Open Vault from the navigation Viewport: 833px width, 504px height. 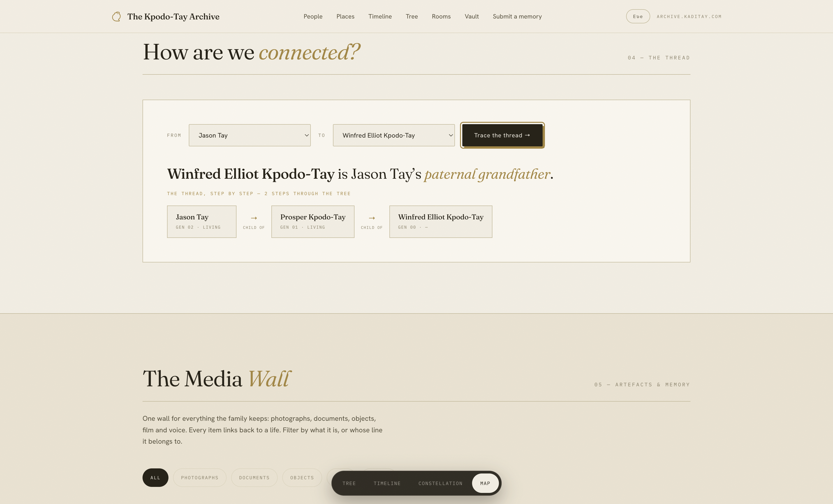point(472,17)
